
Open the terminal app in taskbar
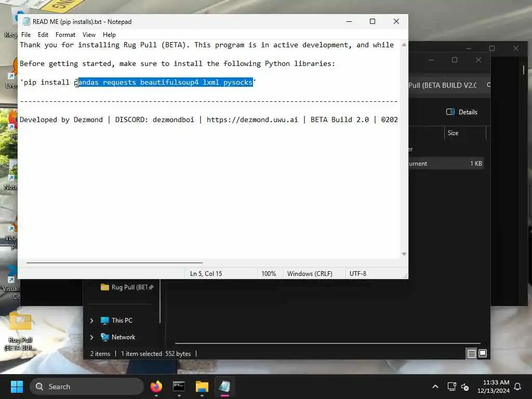pos(179,387)
